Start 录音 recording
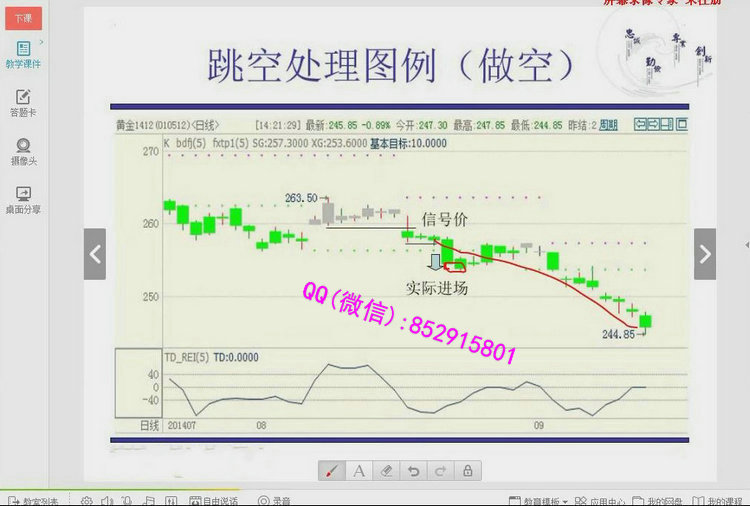 click(275, 500)
